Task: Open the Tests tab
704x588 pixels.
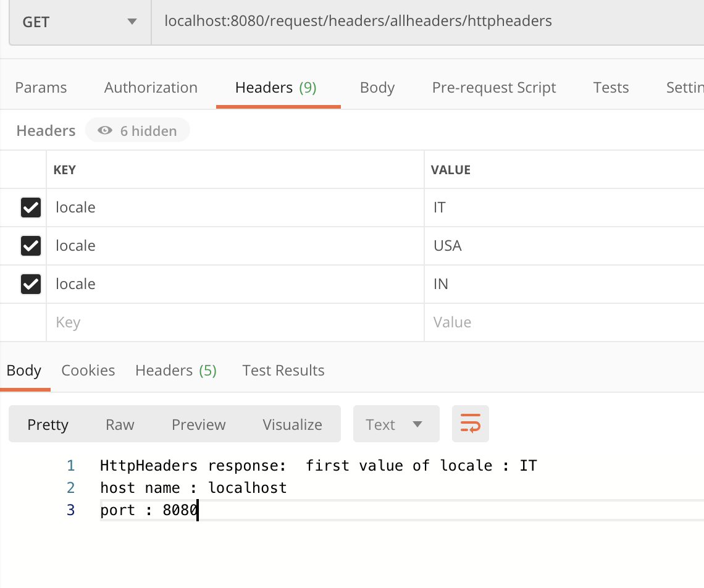Action: click(x=610, y=88)
